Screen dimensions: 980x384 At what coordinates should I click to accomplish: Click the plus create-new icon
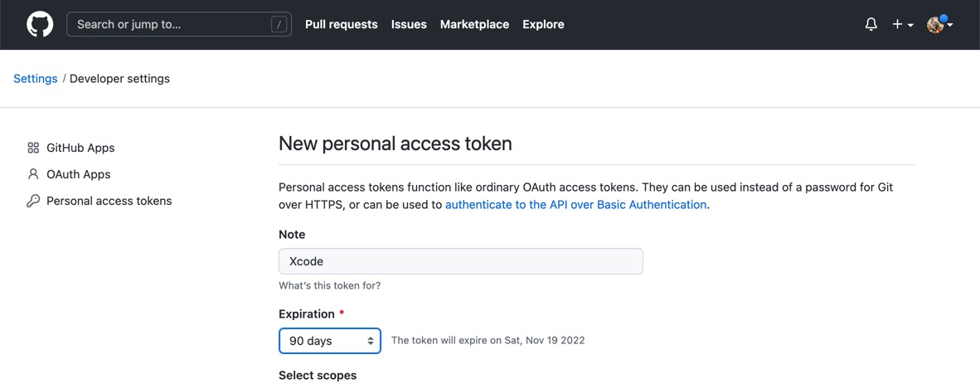(897, 24)
